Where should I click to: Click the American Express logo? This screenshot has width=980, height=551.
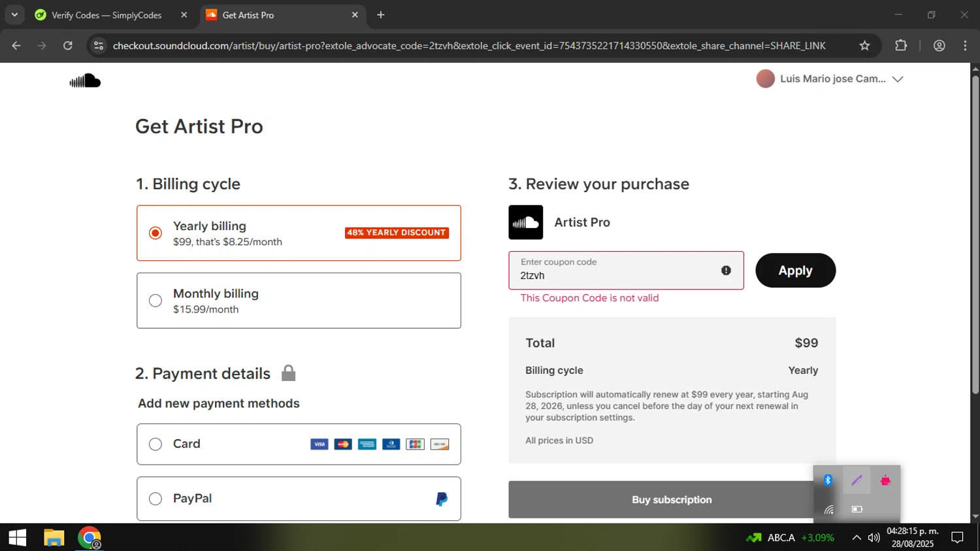click(367, 444)
